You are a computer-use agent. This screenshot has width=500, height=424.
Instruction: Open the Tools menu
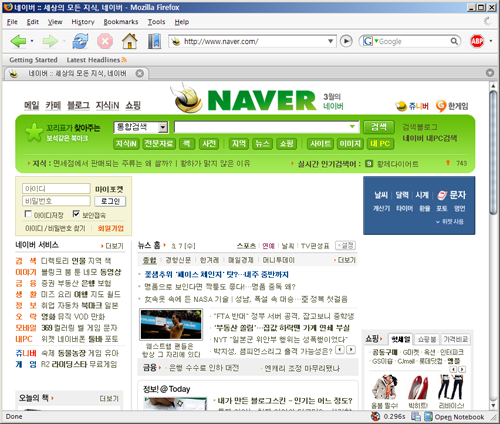156,22
